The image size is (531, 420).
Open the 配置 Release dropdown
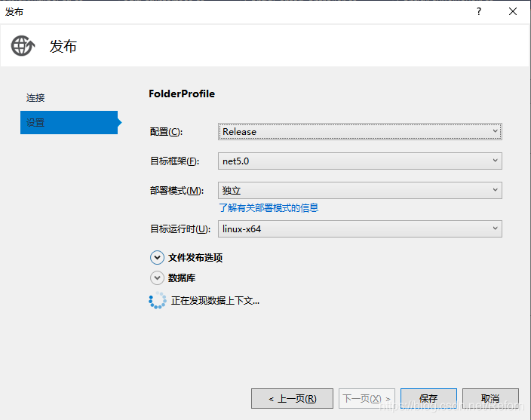point(360,132)
